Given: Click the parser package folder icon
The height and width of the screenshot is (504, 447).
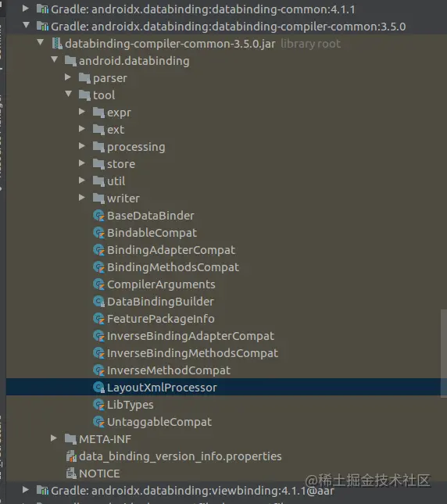Looking at the screenshot, I should (x=84, y=78).
